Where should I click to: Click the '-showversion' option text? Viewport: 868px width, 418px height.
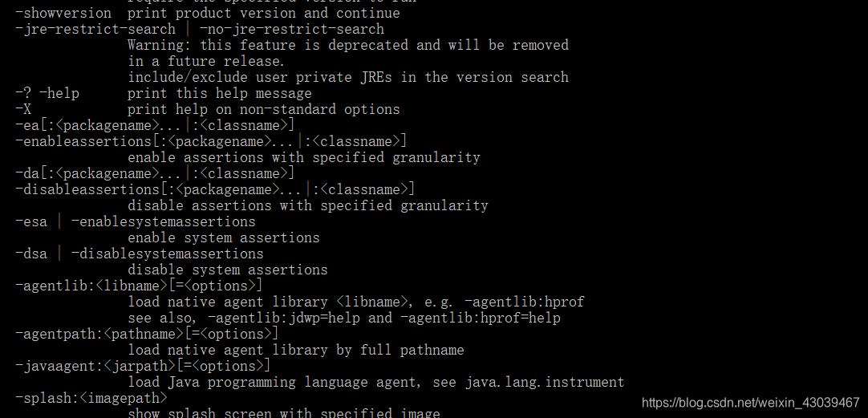tap(63, 13)
